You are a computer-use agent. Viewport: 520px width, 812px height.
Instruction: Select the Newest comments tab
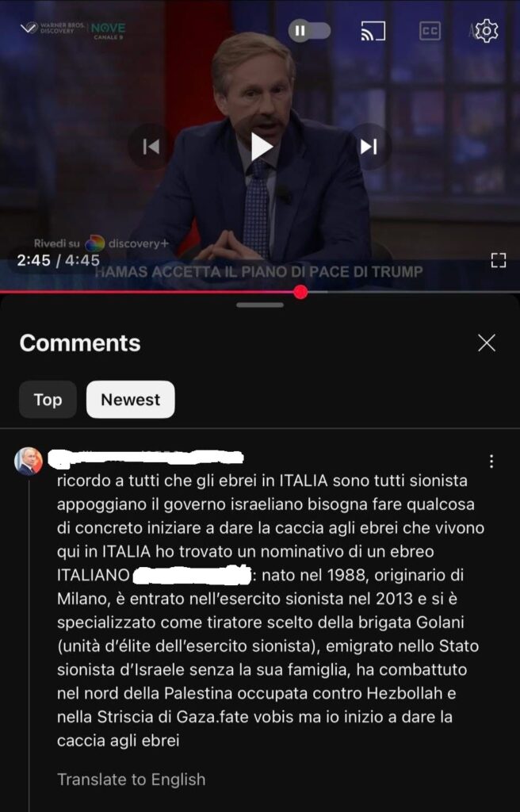(131, 400)
